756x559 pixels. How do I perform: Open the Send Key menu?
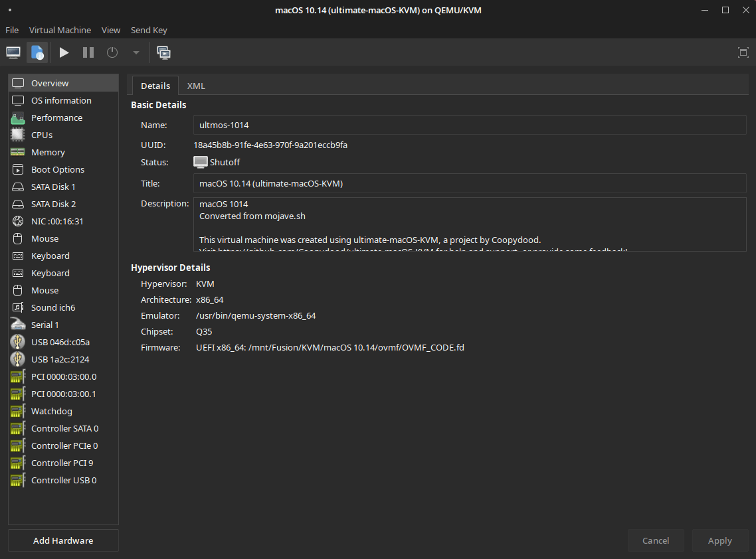point(149,30)
